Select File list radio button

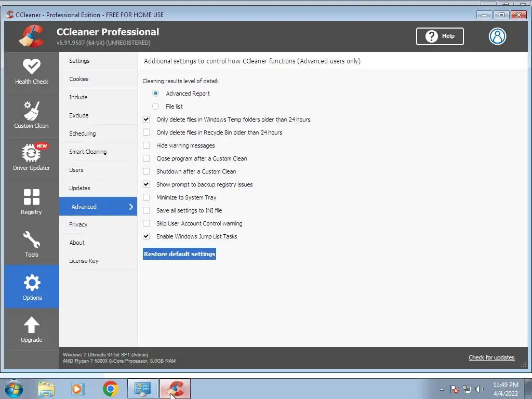point(156,106)
